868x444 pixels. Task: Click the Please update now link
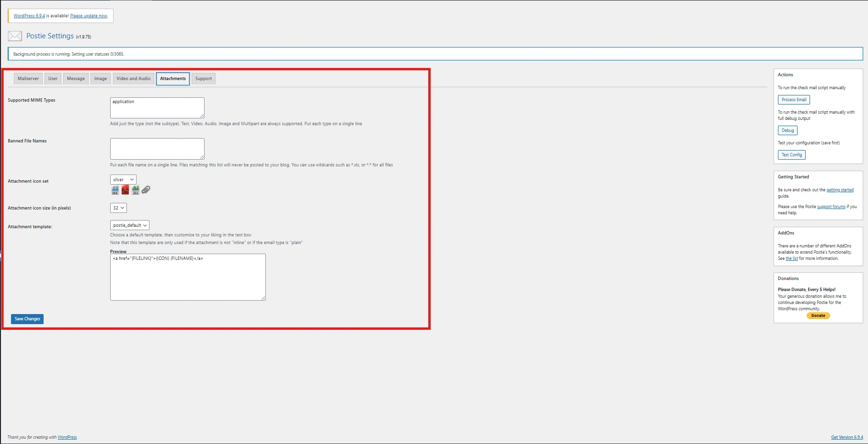(x=89, y=16)
